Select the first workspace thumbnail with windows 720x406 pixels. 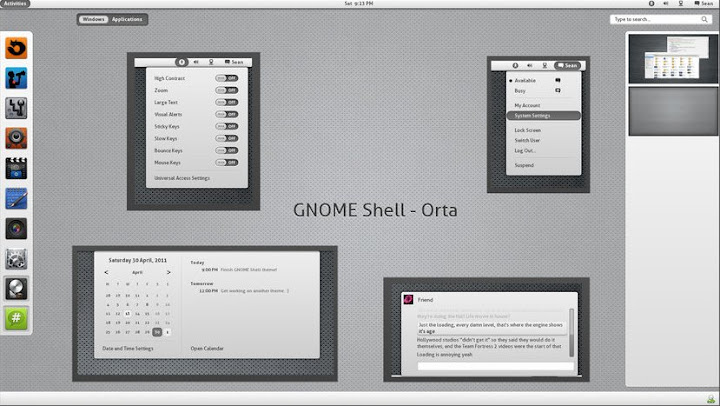click(x=673, y=59)
